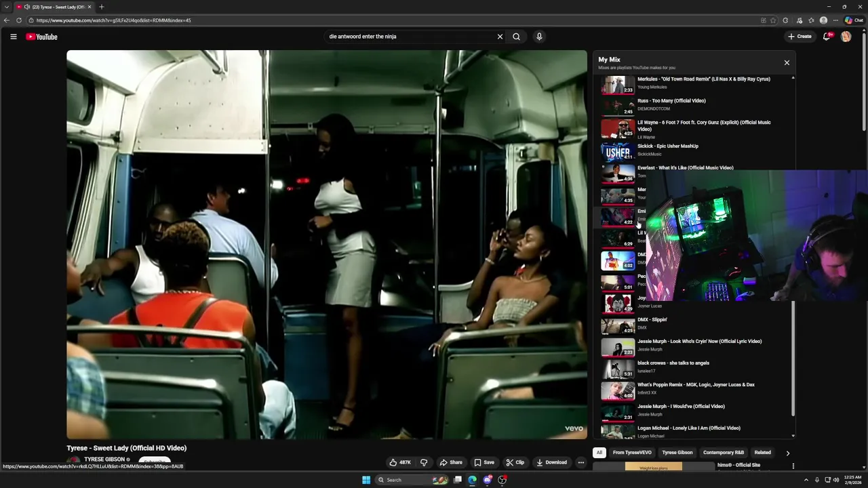Click the video player to pause
Image resolution: width=868 pixels, height=488 pixels.
[x=327, y=245]
